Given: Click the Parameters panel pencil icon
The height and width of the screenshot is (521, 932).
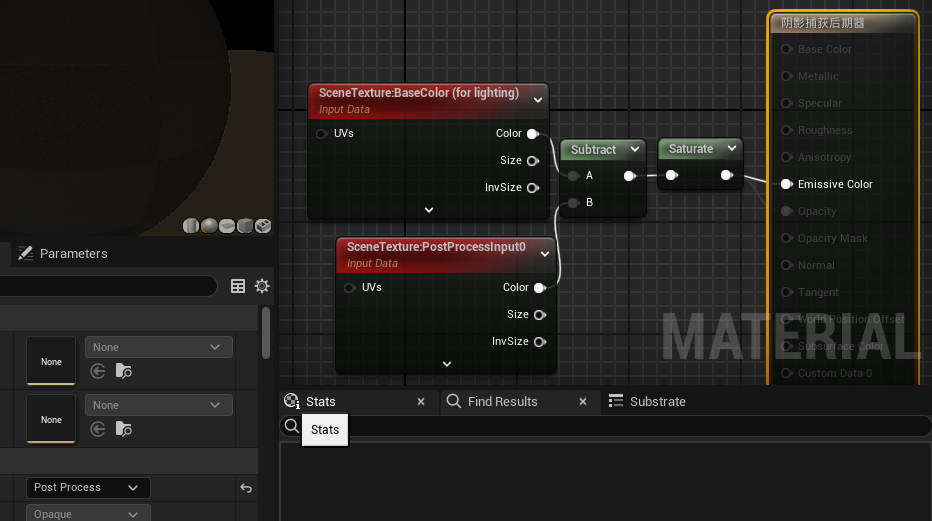Looking at the screenshot, I should [26, 254].
